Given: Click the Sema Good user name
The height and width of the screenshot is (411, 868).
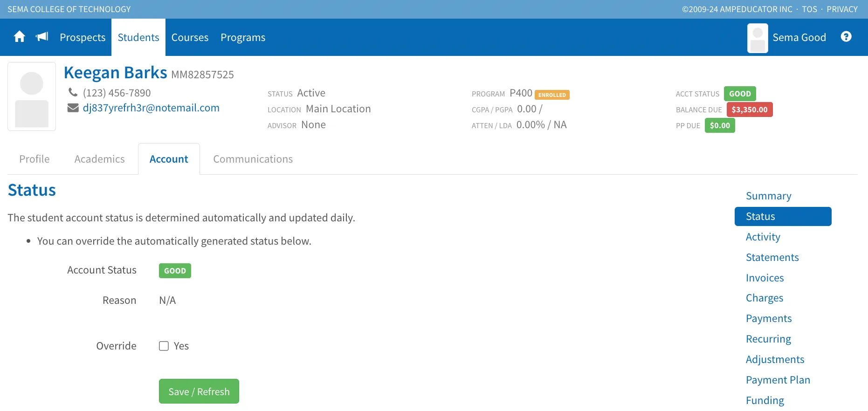Looking at the screenshot, I should [799, 37].
